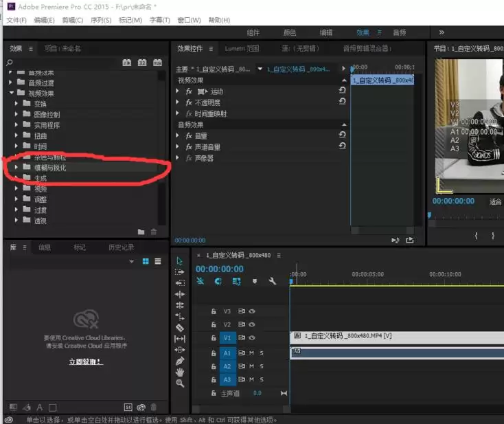Click new custom bin icon in Effects panel
The image size is (504, 424).
tap(141, 232)
